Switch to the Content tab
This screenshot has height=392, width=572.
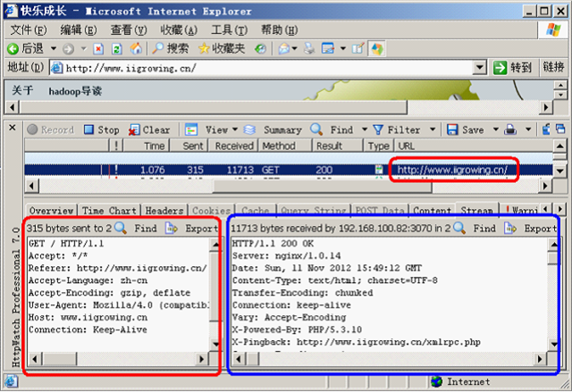433,211
